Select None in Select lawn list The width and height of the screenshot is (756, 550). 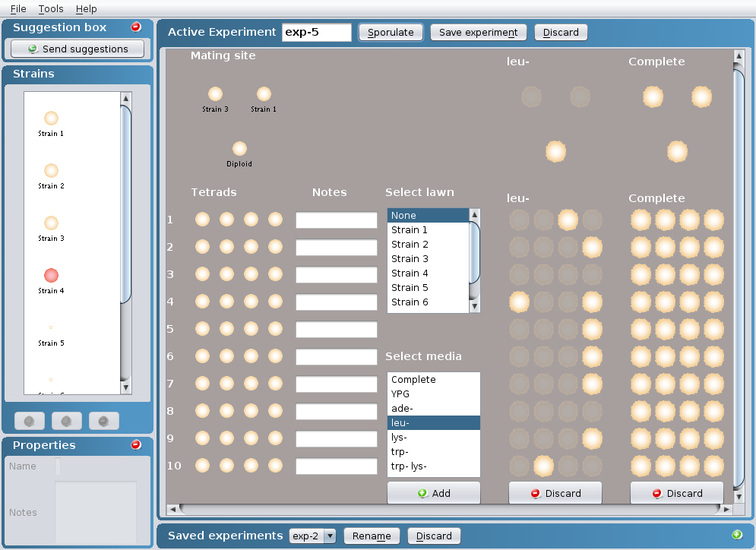tap(428, 216)
